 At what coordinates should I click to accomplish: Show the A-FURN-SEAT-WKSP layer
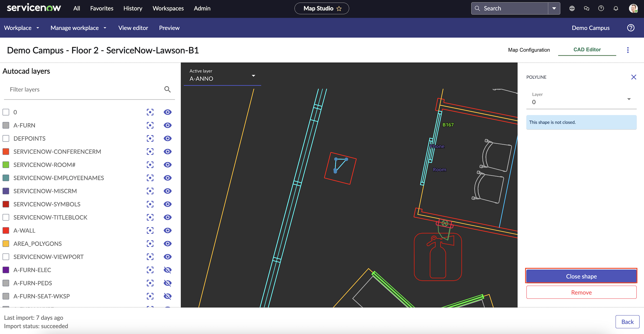click(x=168, y=296)
